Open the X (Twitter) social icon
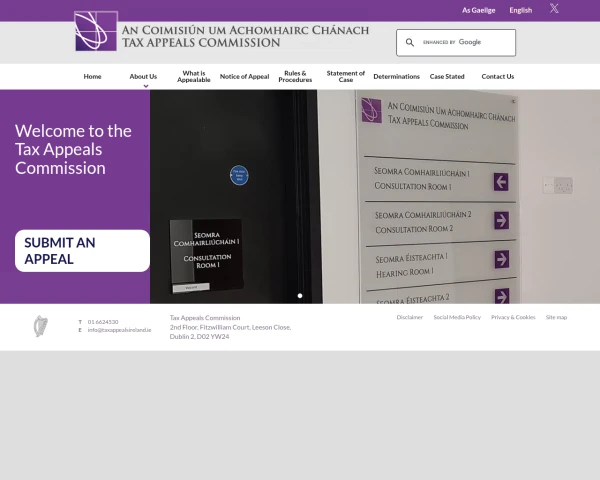600x480 pixels. click(x=554, y=9)
